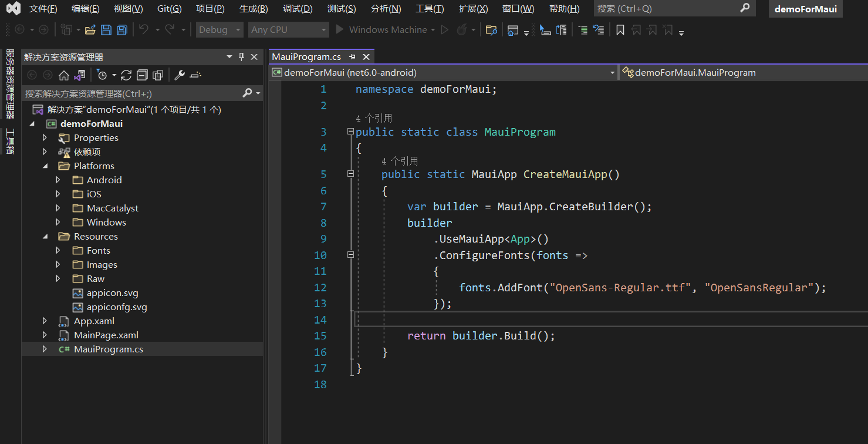Click Show All Files icon in Solution Explorer
The height and width of the screenshot is (444, 868).
click(158, 75)
